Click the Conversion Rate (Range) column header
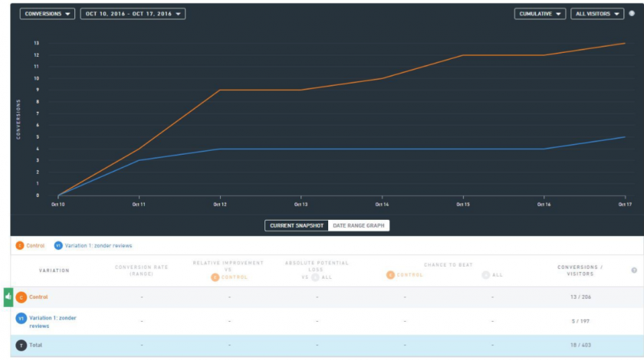This screenshot has height=360, width=644. coord(142,270)
